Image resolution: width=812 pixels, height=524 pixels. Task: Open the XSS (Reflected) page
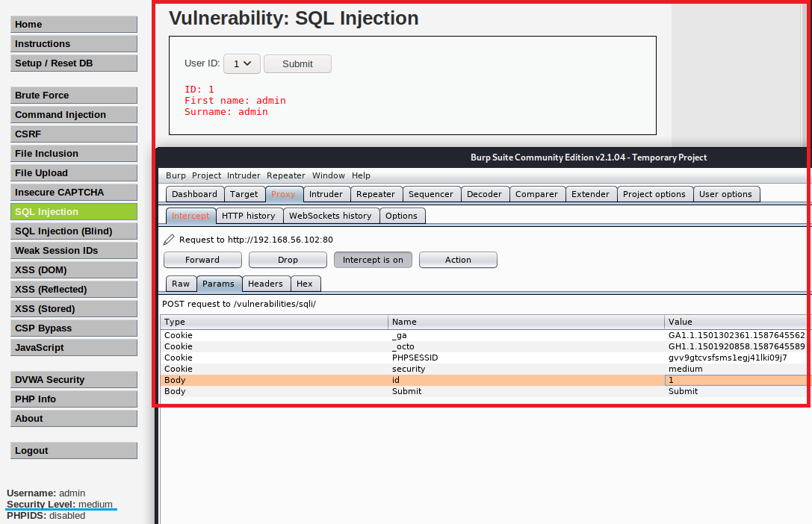(73, 289)
